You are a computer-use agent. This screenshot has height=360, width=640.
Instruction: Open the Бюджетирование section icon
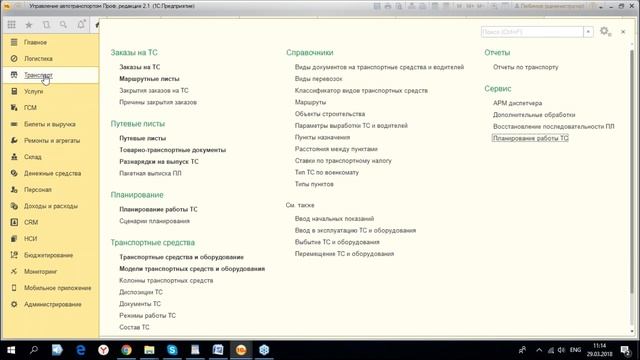click(x=14, y=255)
